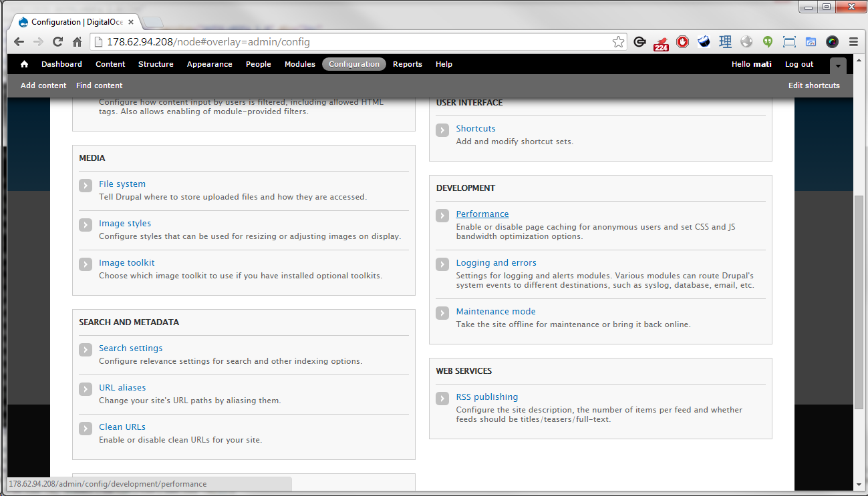868x496 pixels.
Task: Open the File system settings link
Action: [x=122, y=184]
